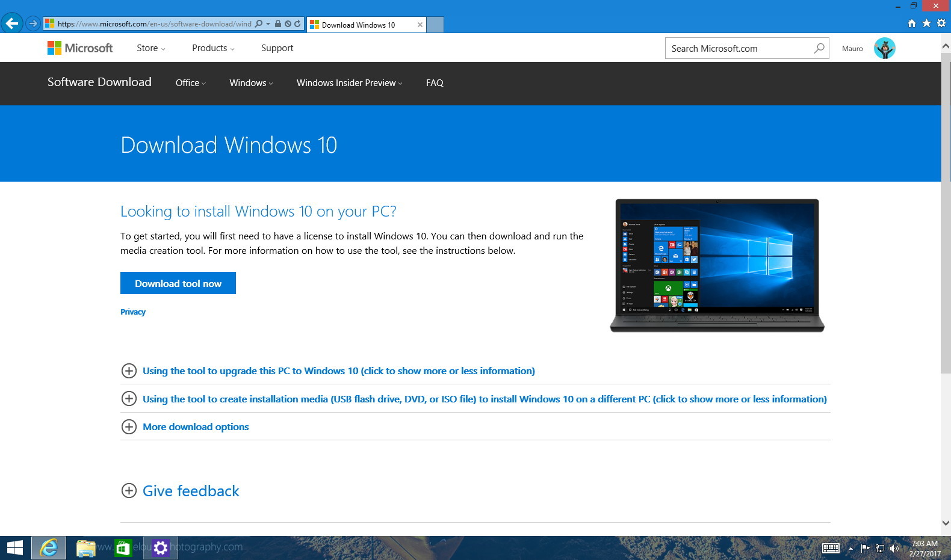This screenshot has width=951, height=560.
Task: Click the Action Center flag icon
Action: pyautogui.click(x=865, y=548)
